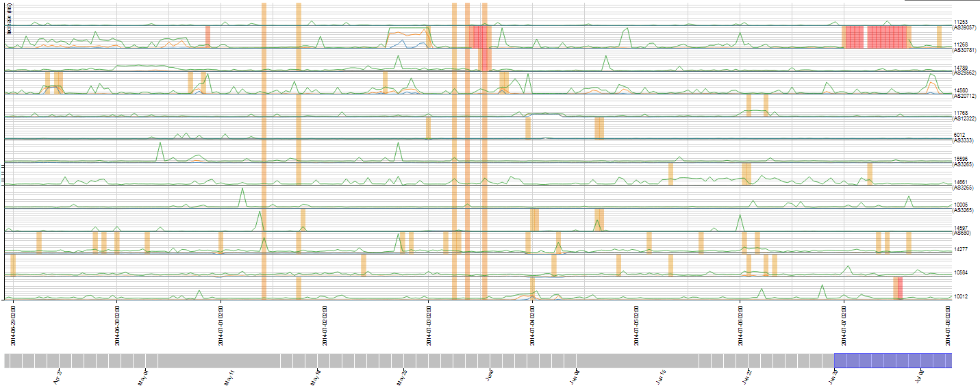
Task: Select the 2014-07-03 02:00 x-axis date label
Action: pos(429,326)
